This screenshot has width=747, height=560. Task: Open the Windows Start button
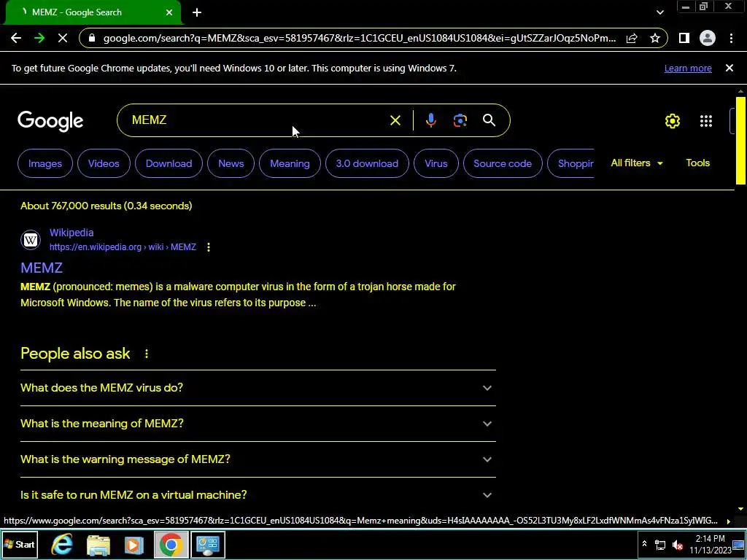click(x=19, y=544)
